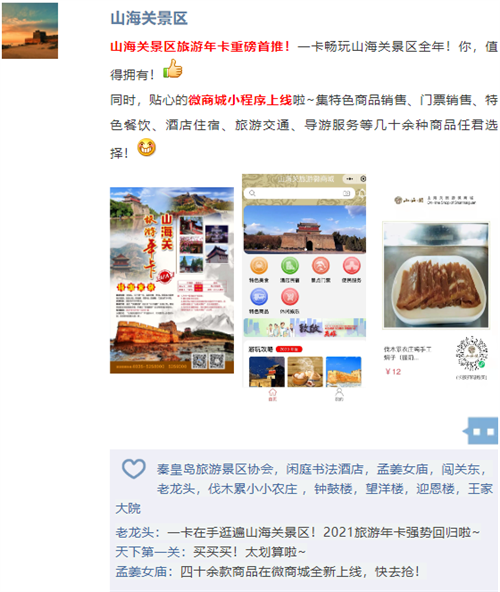Click the mini-program QR code image
Viewport: 500px width, 592px height.
pos(471,354)
